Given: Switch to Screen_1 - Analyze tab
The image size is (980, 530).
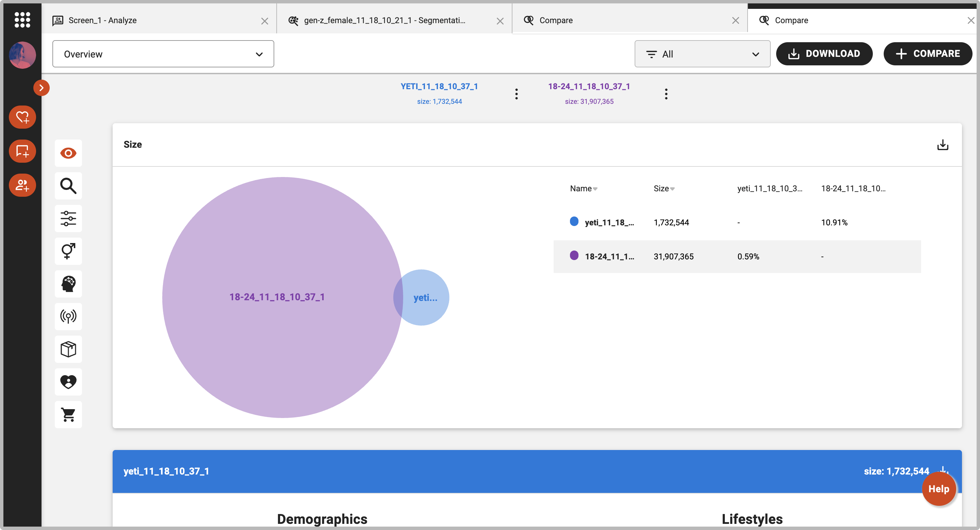Looking at the screenshot, I should point(102,20).
